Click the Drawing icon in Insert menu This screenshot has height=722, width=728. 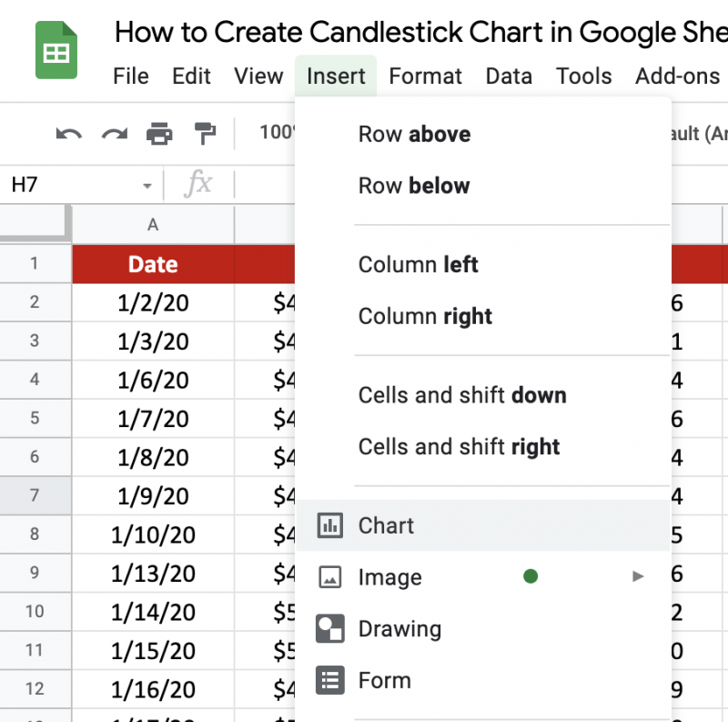332,629
